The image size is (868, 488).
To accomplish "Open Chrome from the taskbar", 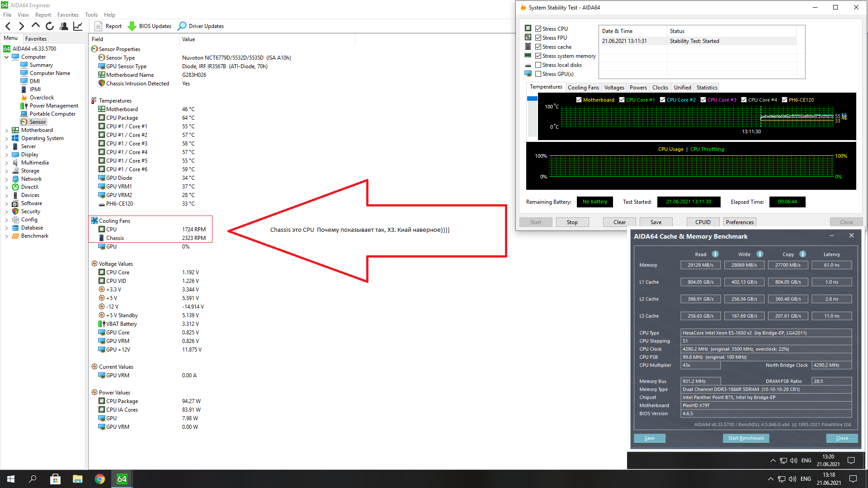I will click(x=99, y=479).
